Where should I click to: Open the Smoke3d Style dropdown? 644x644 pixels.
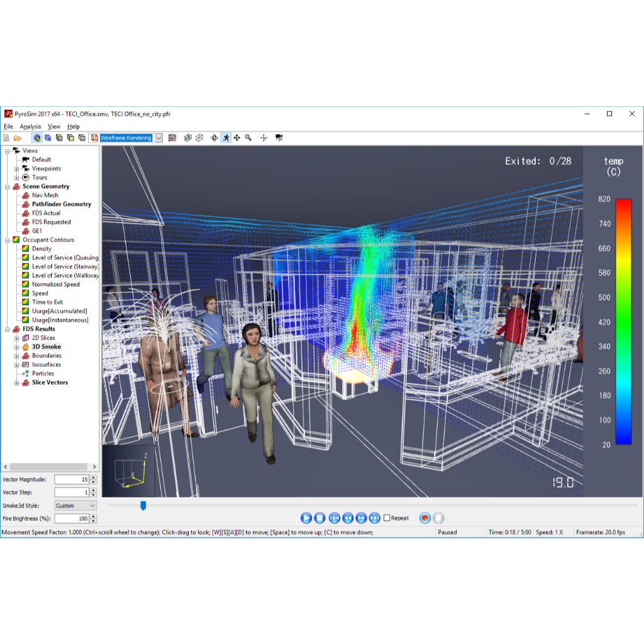75,506
